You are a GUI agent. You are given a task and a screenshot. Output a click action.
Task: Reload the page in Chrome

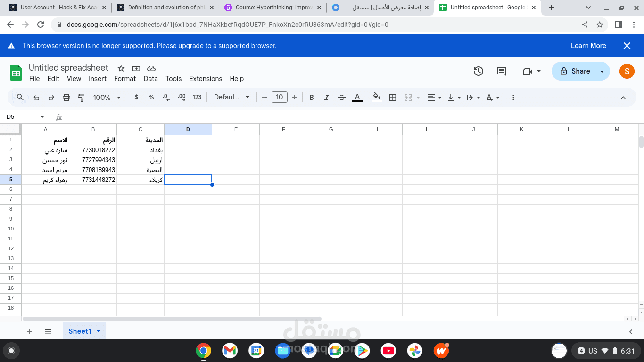pos(41,25)
